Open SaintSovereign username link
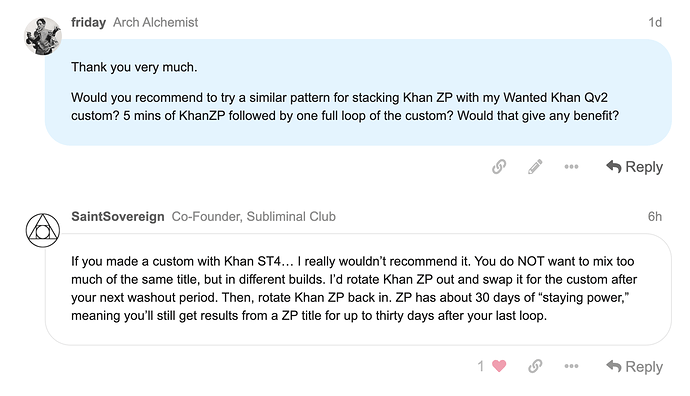 tap(117, 216)
